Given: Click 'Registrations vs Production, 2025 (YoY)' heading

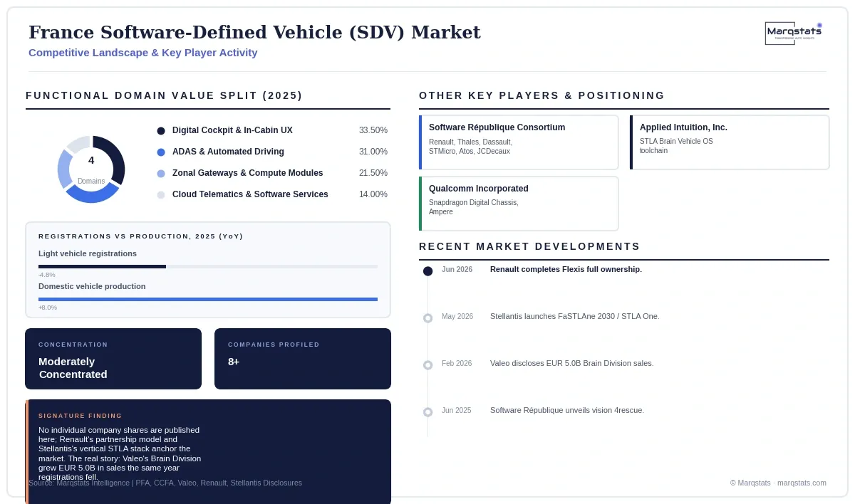Looking at the screenshot, I should pos(140,236).
